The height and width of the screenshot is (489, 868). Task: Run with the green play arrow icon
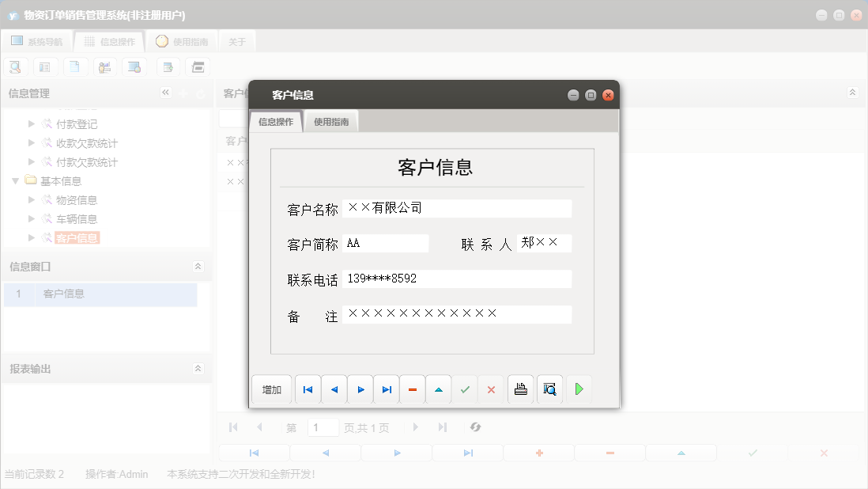579,389
